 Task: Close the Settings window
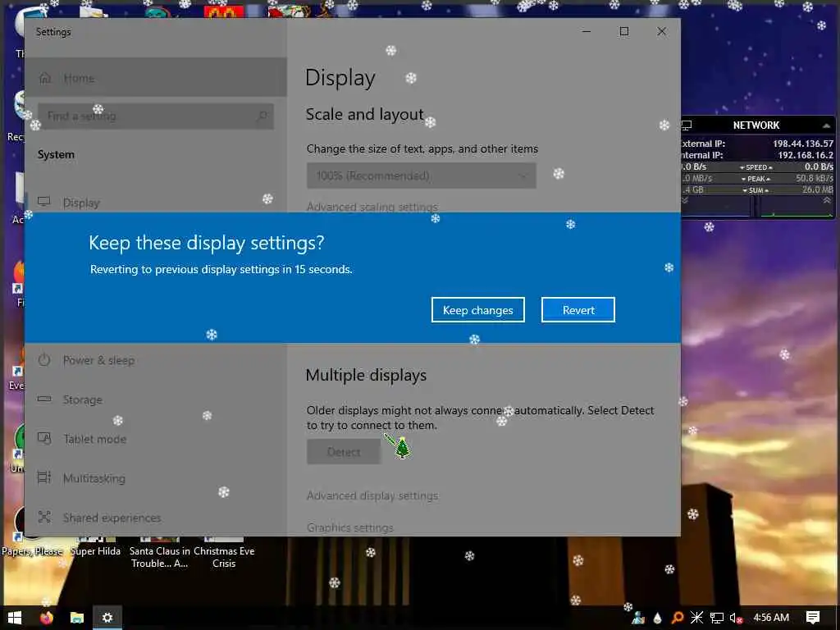(x=662, y=32)
